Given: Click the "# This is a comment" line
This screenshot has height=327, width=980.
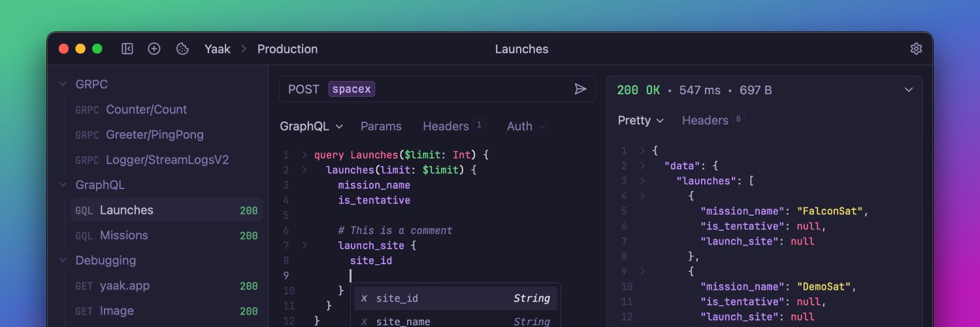Looking at the screenshot, I should pos(395,230).
